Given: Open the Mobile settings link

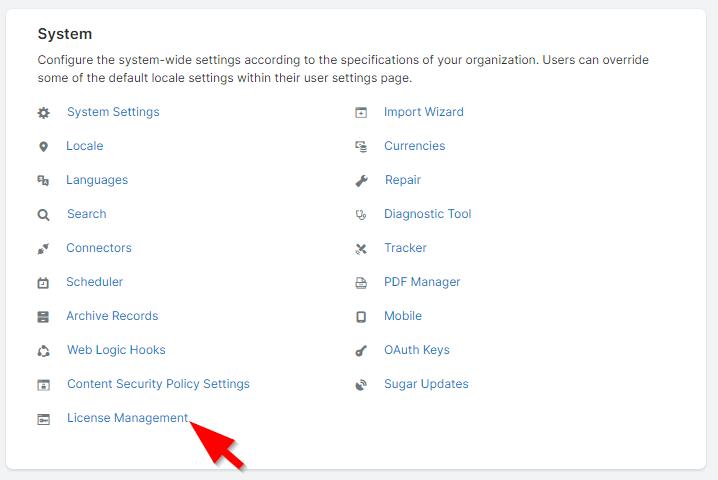Looking at the screenshot, I should (x=403, y=316).
